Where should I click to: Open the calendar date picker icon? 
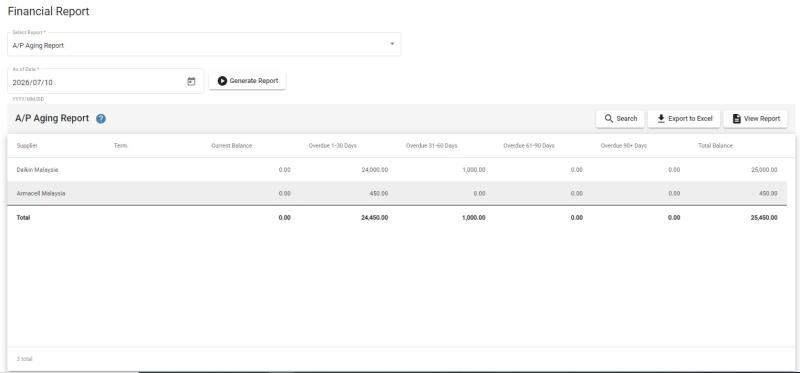191,82
